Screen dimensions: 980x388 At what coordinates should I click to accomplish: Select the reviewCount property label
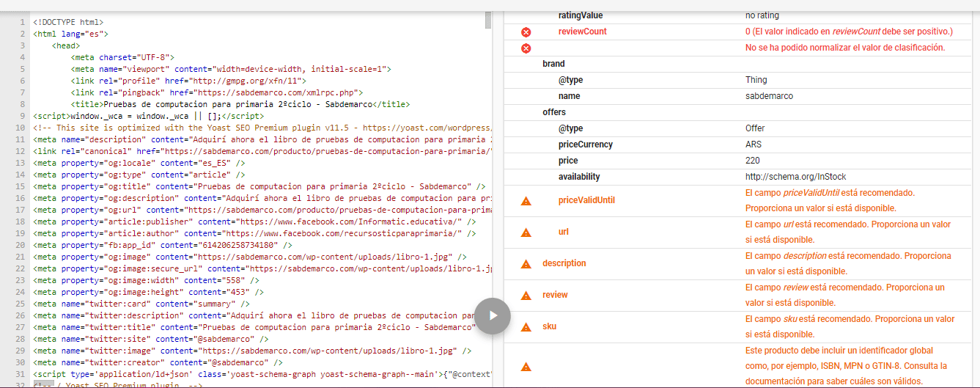coord(583,32)
